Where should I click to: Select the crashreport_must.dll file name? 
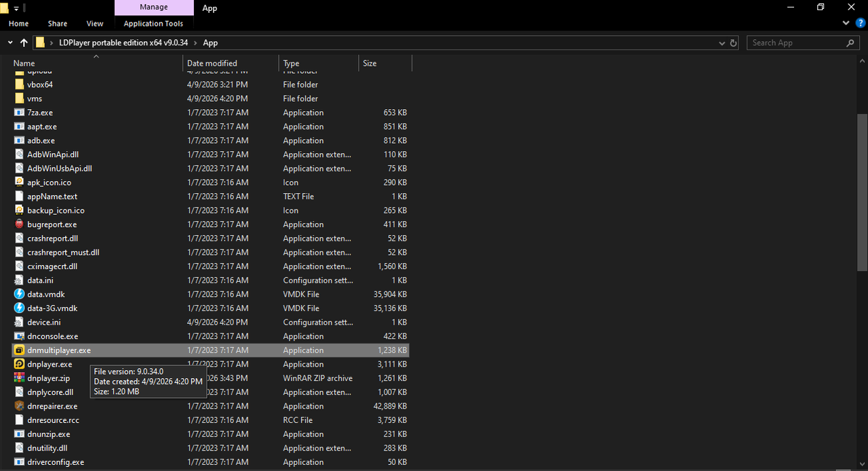click(63, 252)
